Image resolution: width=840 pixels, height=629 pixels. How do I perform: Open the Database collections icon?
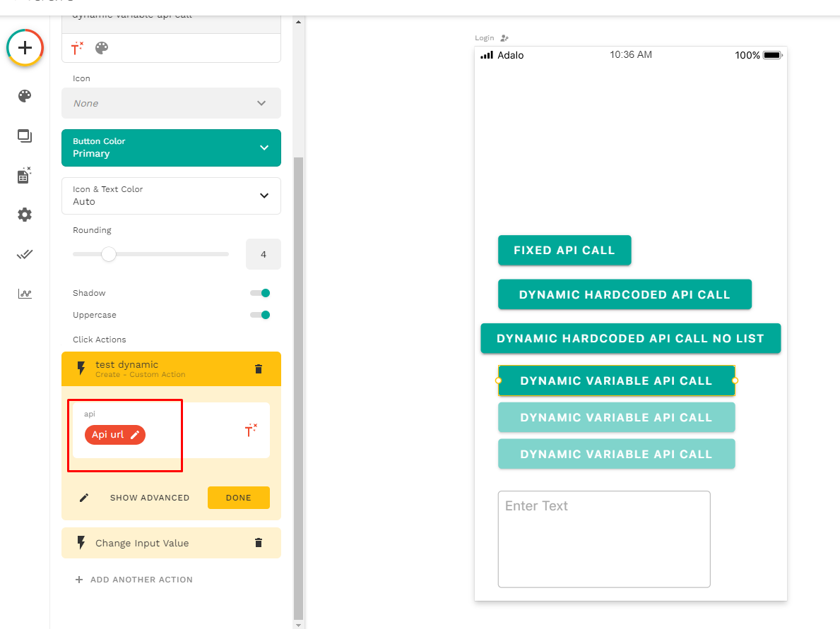[x=25, y=175]
